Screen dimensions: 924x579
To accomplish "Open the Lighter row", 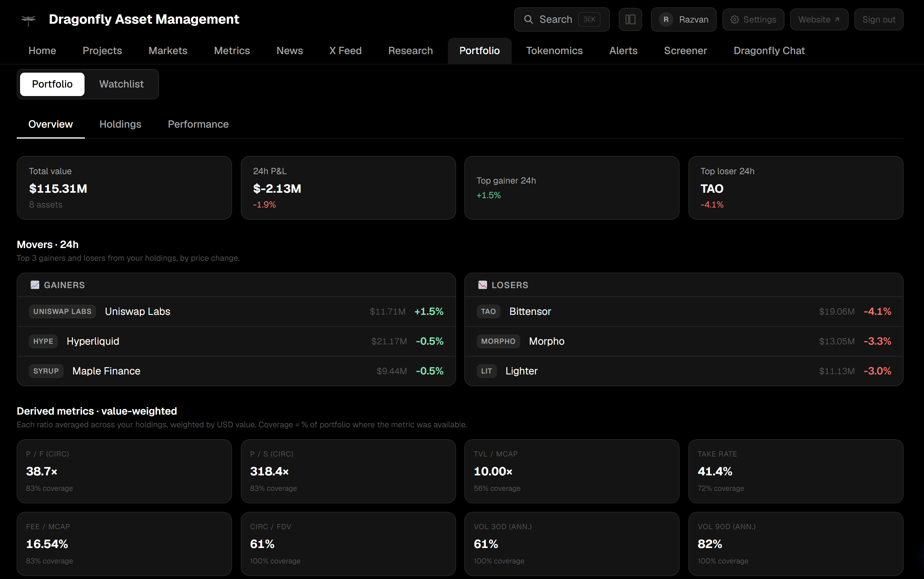I will click(684, 371).
